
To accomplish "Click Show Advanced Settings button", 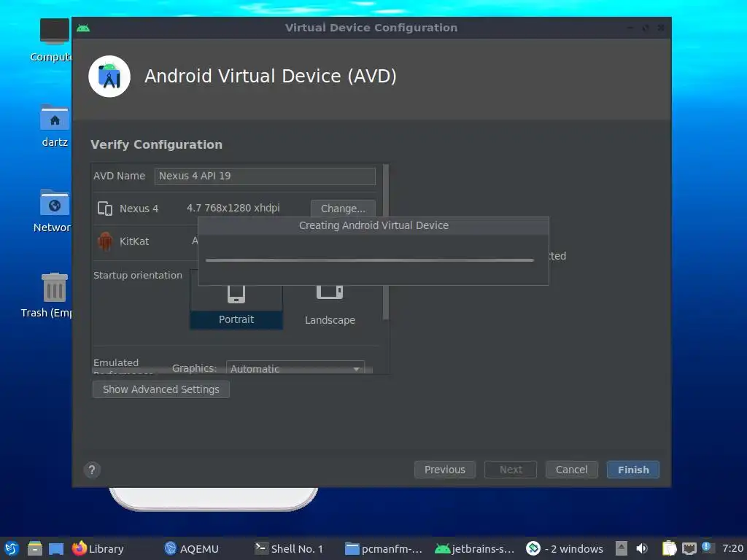I will [x=161, y=389].
